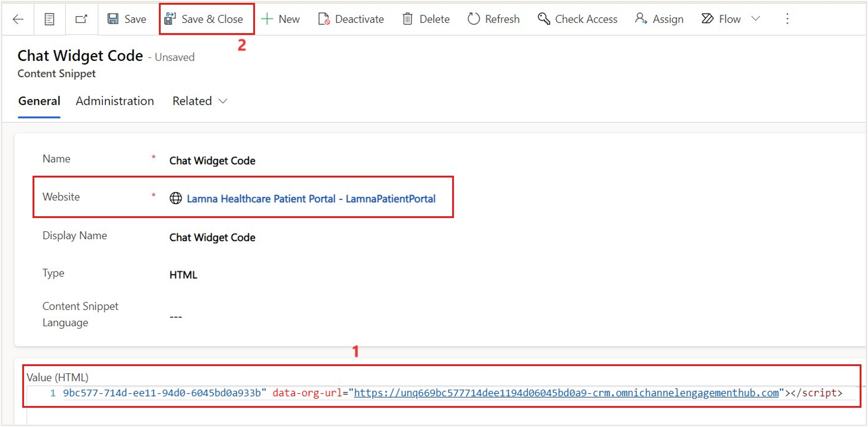
Task: Open the Related tab menu
Action: coord(200,101)
